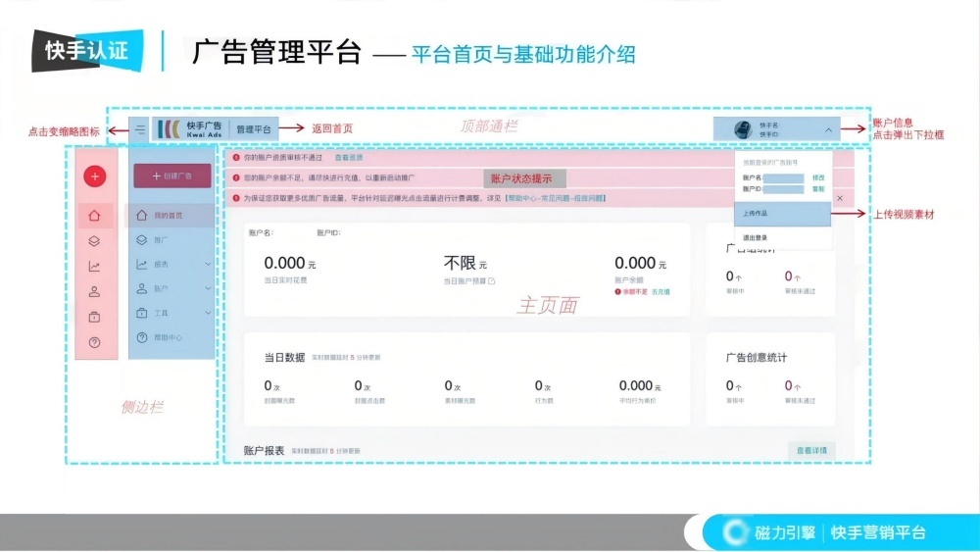This screenshot has width=980, height=552.
Task: Click the 行为数 0 次 value
Action: (543, 386)
